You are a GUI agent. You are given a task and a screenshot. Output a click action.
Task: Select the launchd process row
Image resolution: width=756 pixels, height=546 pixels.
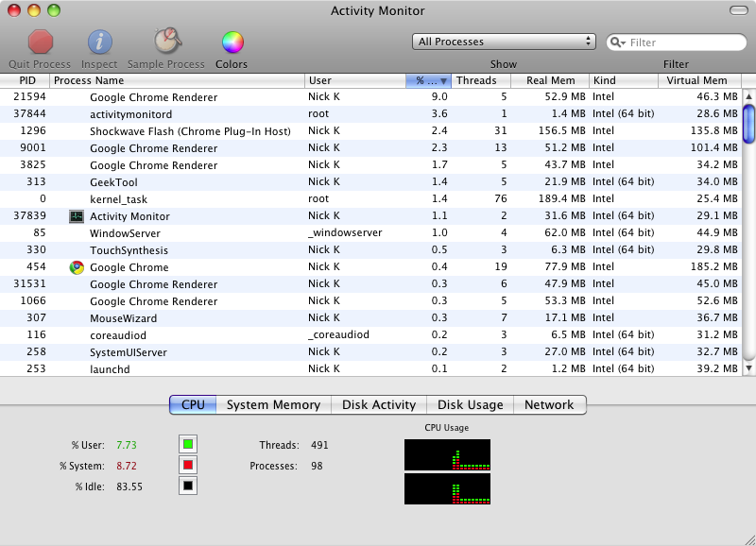(370, 368)
